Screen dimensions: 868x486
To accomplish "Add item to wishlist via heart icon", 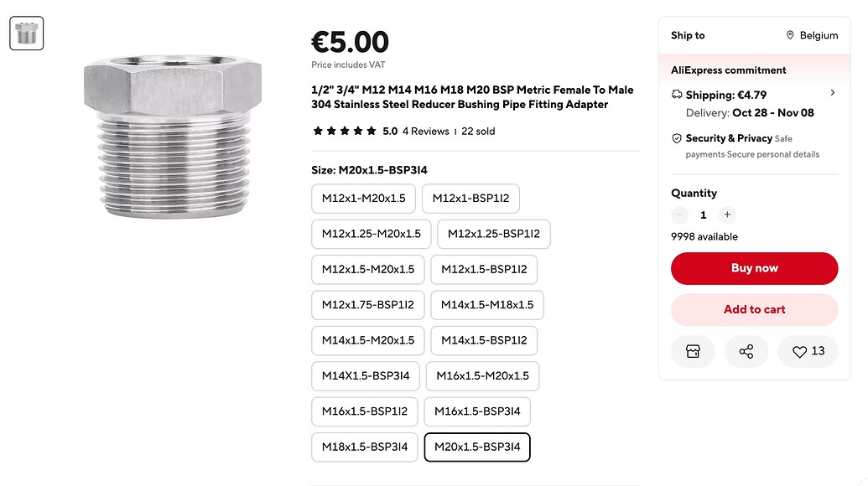I will tap(800, 352).
